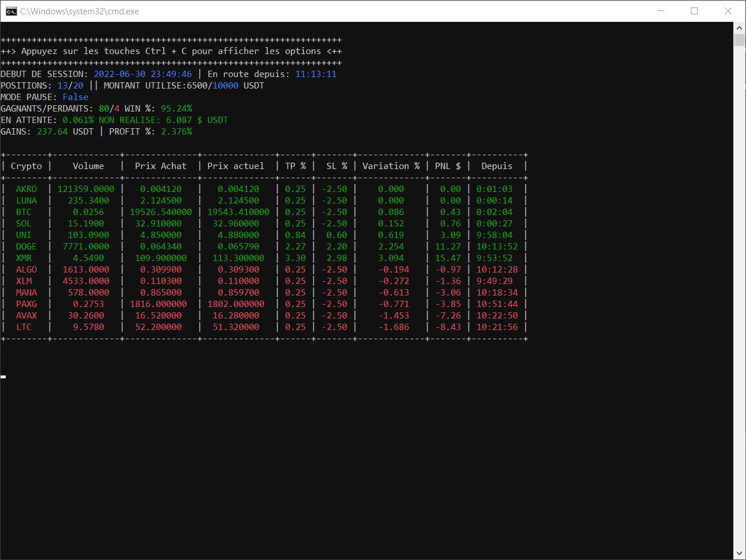Click the blinking cursor below the table
This screenshot has height=560, width=746.
click(x=3, y=377)
